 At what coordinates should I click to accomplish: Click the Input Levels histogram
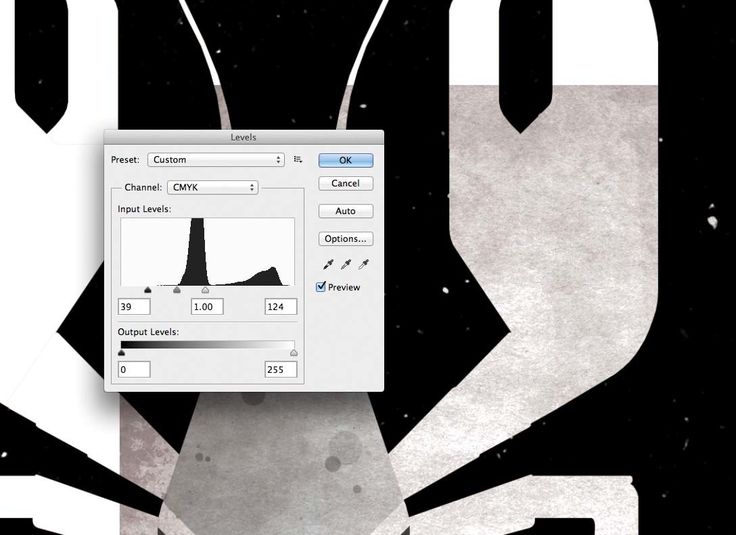(x=207, y=252)
